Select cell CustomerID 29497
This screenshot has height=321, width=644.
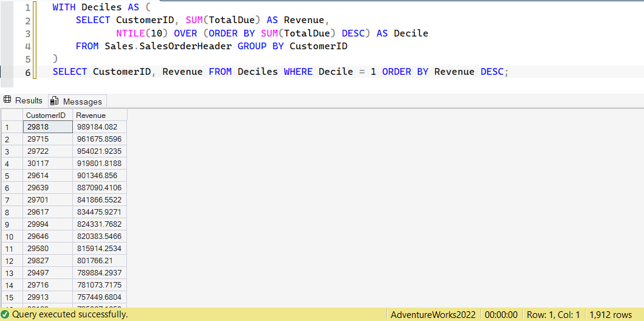(47, 273)
